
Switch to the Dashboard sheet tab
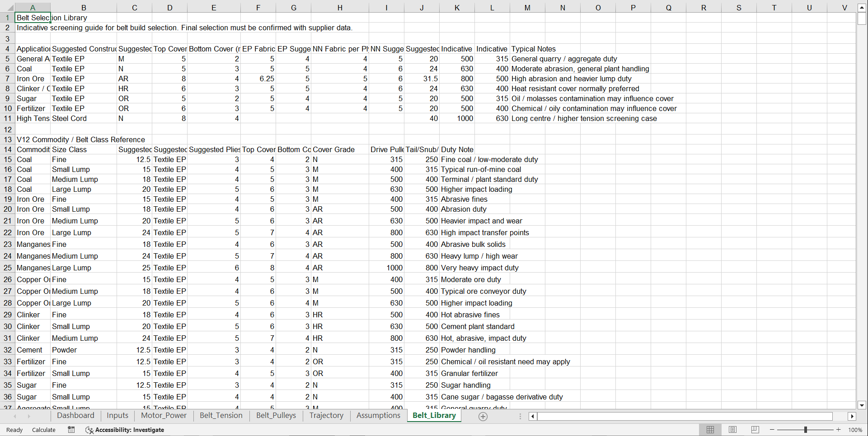pos(75,416)
